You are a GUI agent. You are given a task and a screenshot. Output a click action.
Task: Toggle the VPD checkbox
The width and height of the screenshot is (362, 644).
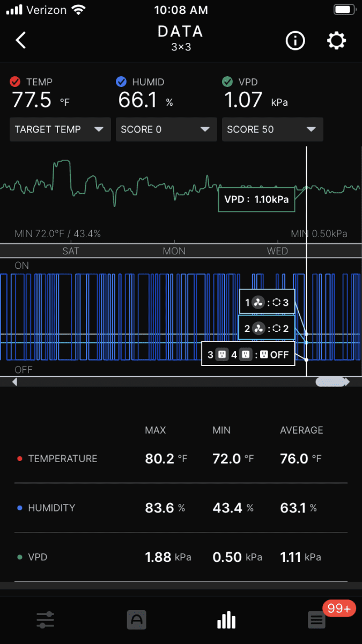pos(227,82)
